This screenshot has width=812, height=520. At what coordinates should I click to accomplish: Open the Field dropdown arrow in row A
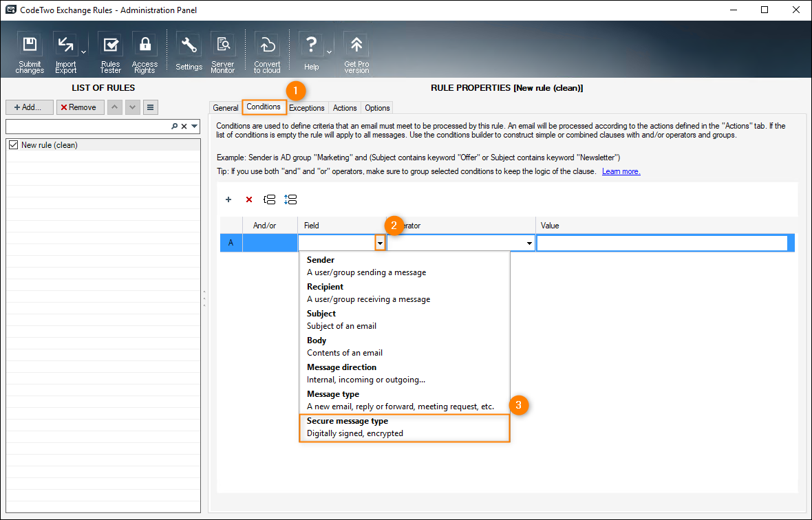click(x=380, y=243)
